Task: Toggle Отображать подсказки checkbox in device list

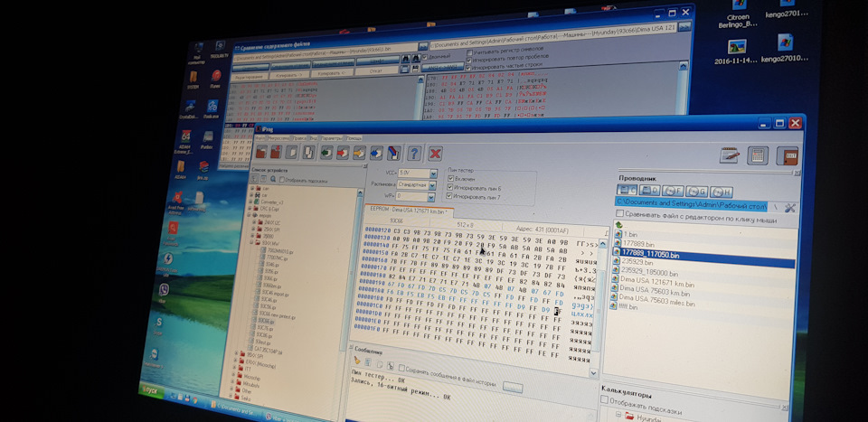Action: [282, 180]
